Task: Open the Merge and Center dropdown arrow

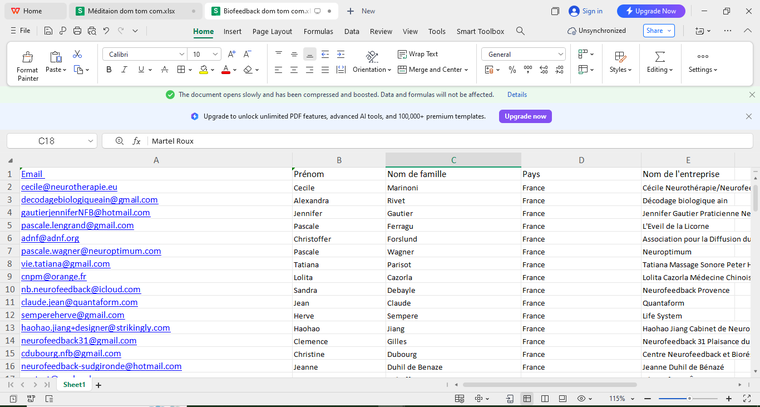Action: tap(467, 70)
